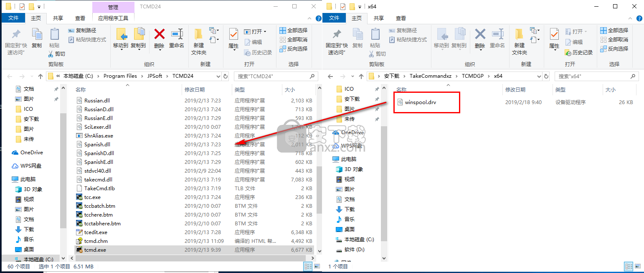
Task: Open Application Tools (应用程序工具) tab
Action: tap(113, 18)
